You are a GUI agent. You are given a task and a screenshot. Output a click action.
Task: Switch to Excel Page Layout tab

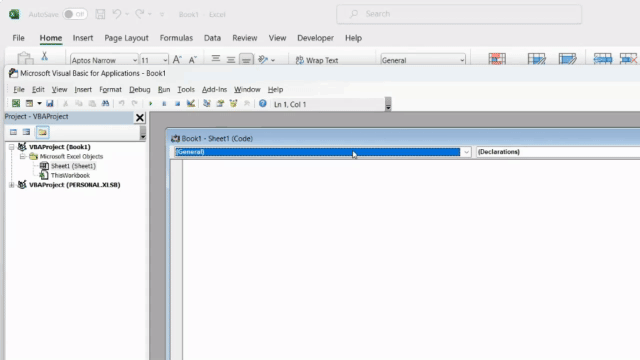(126, 38)
